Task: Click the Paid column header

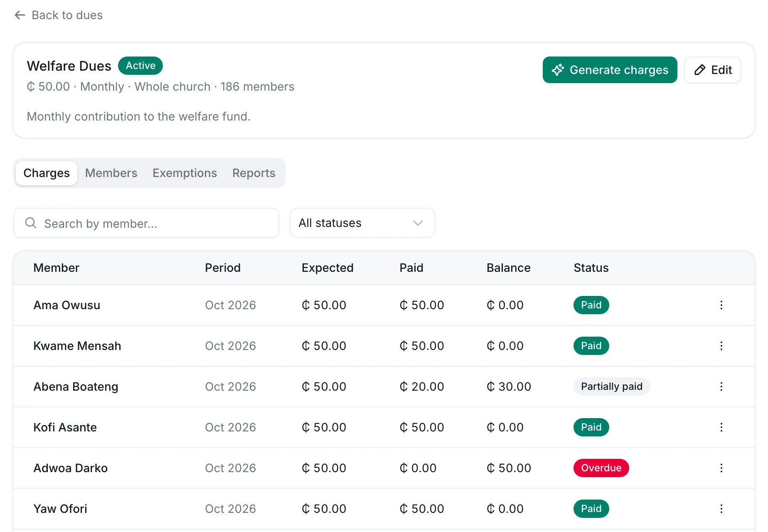Action: coord(411,268)
